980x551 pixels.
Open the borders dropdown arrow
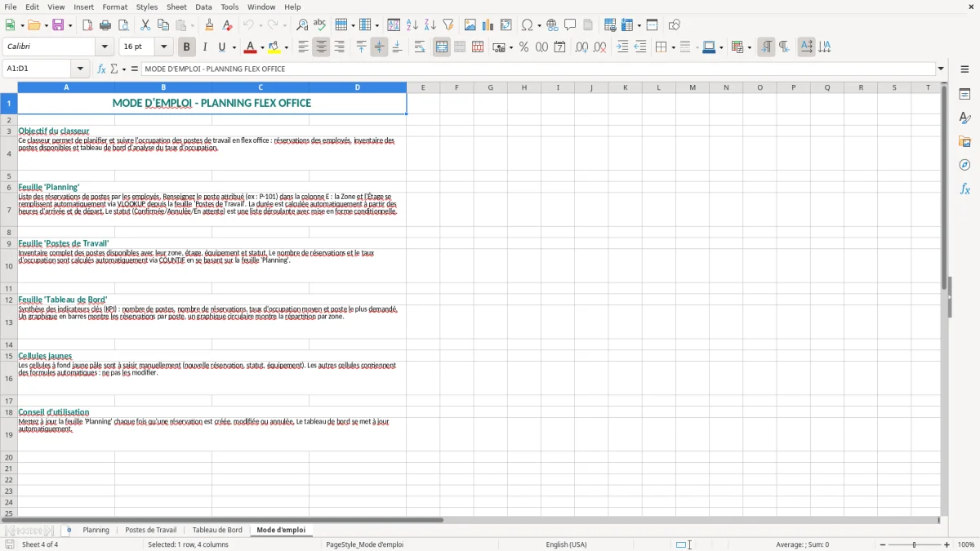(x=673, y=47)
